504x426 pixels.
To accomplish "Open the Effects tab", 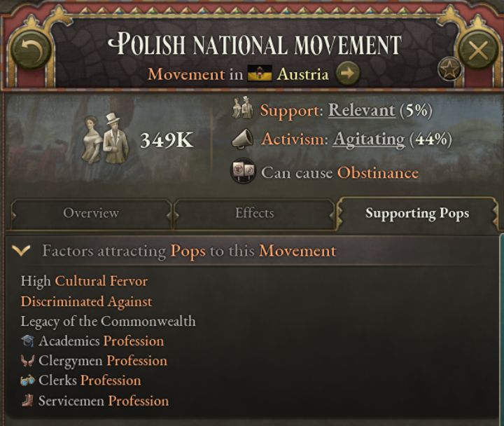I will pos(254,213).
